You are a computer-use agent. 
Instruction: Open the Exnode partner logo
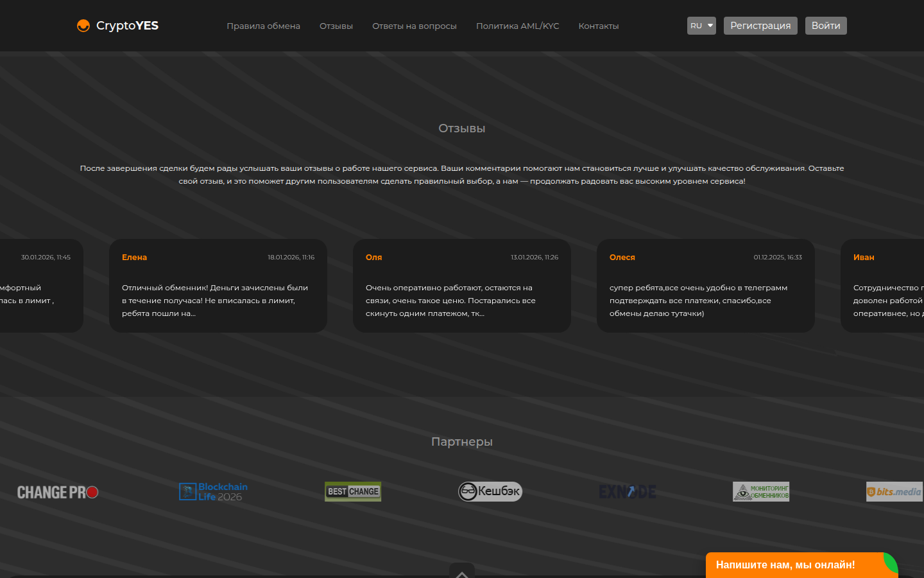click(628, 492)
